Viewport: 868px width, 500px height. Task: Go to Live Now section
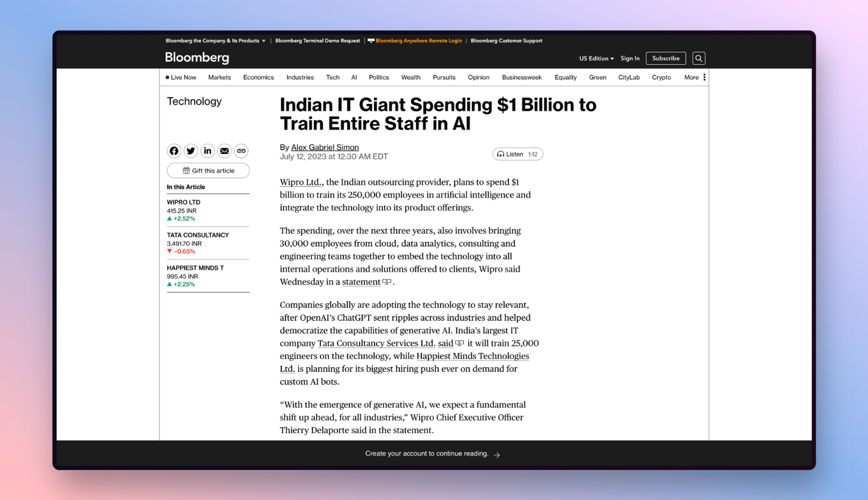(181, 77)
